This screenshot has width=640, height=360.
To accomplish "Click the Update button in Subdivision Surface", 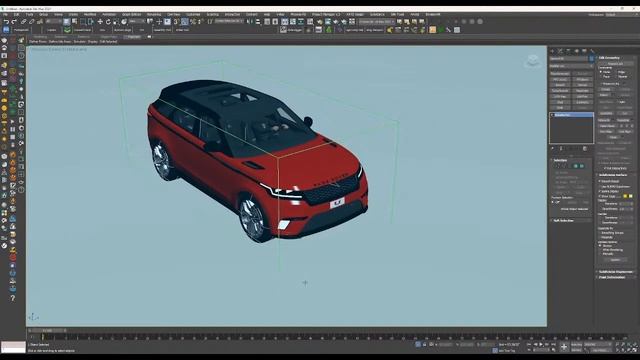I will pyautogui.click(x=615, y=260).
